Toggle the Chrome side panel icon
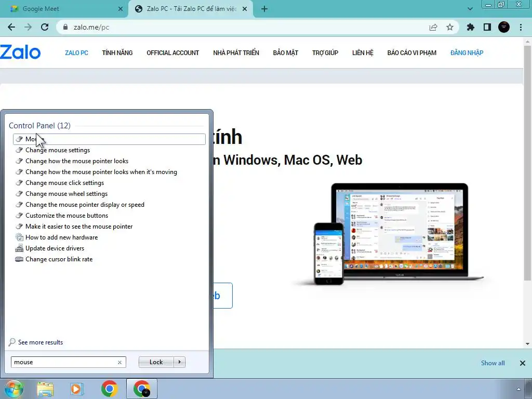 (487, 27)
